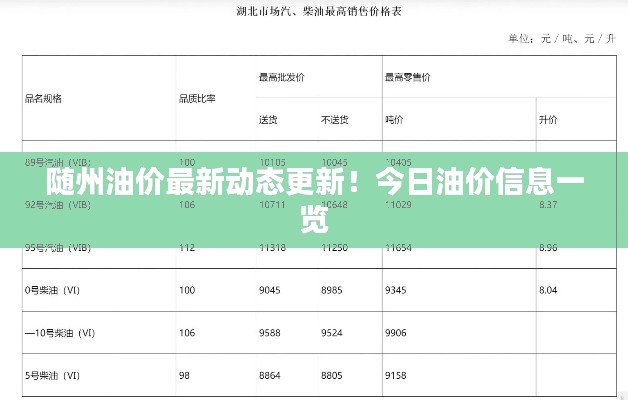Viewport: 628px width, 400px height.
Task: Click the 吨价 sub-header
Action: click(394, 120)
